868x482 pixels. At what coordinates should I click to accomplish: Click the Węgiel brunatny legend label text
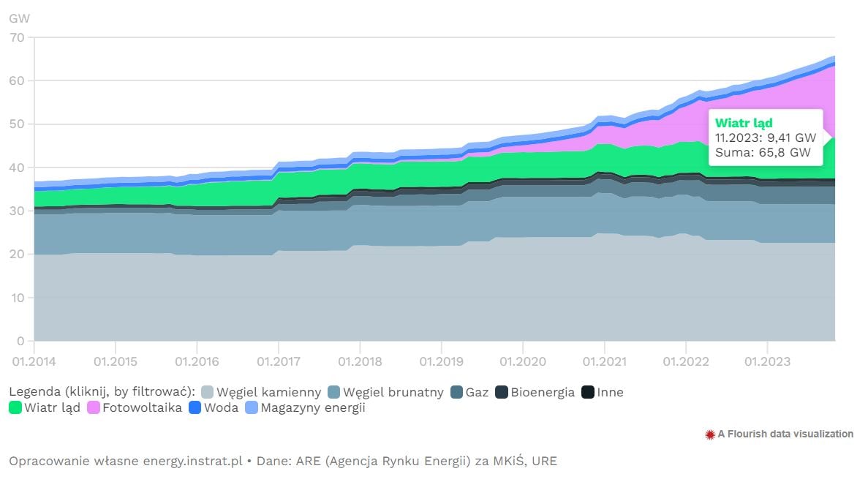click(x=393, y=392)
